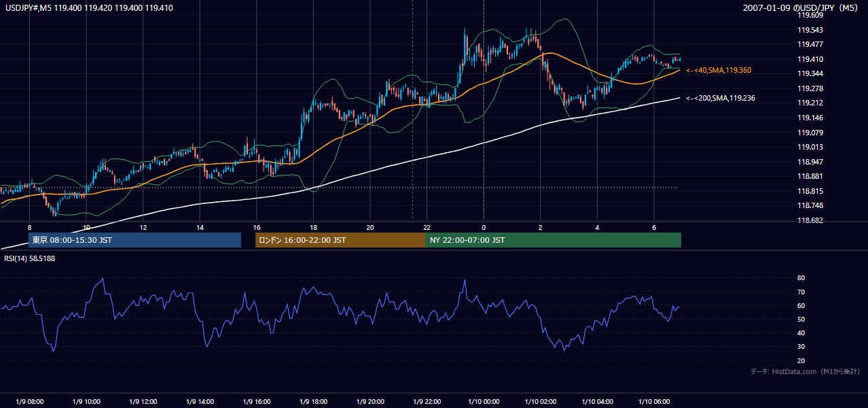The image size is (868, 408).
Task: Select the ロンドン 16:00-22:00 JST session bar
Action: tap(340, 240)
